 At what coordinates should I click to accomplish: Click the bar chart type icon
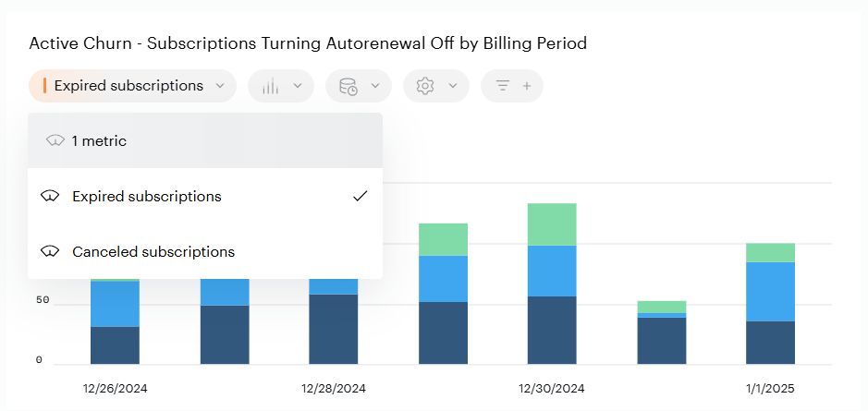[x=270, y=86]
